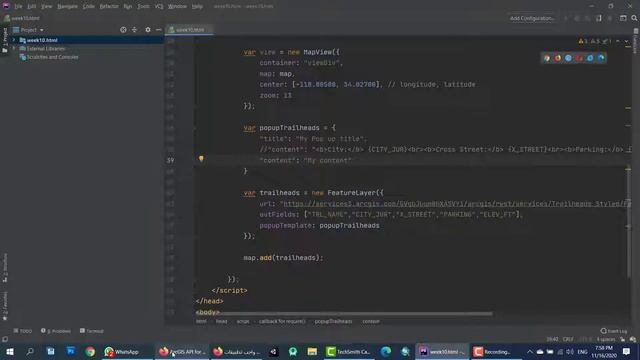
Task: Open the Windows Start menu
Action: tap(10, 351)
